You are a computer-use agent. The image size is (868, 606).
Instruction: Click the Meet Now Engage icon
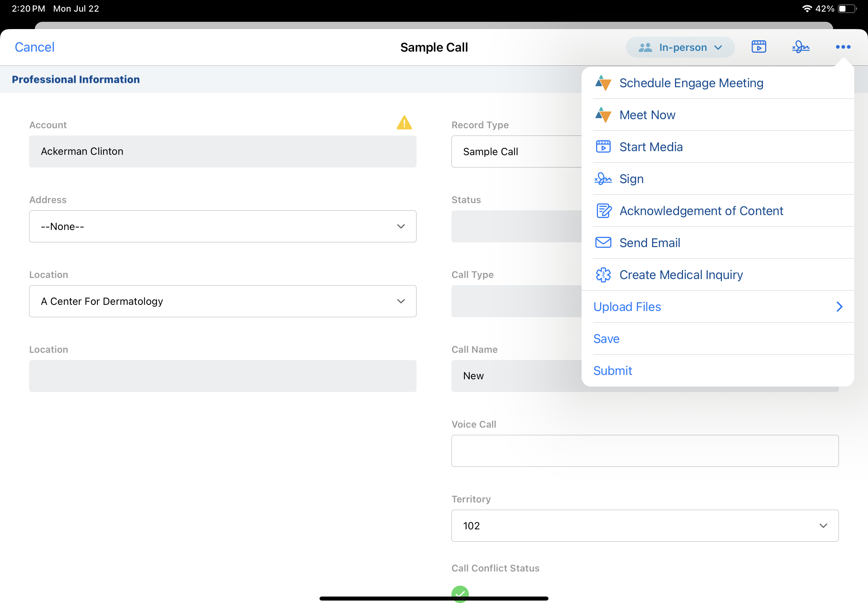pyautogui.click(x=603, y=115)
